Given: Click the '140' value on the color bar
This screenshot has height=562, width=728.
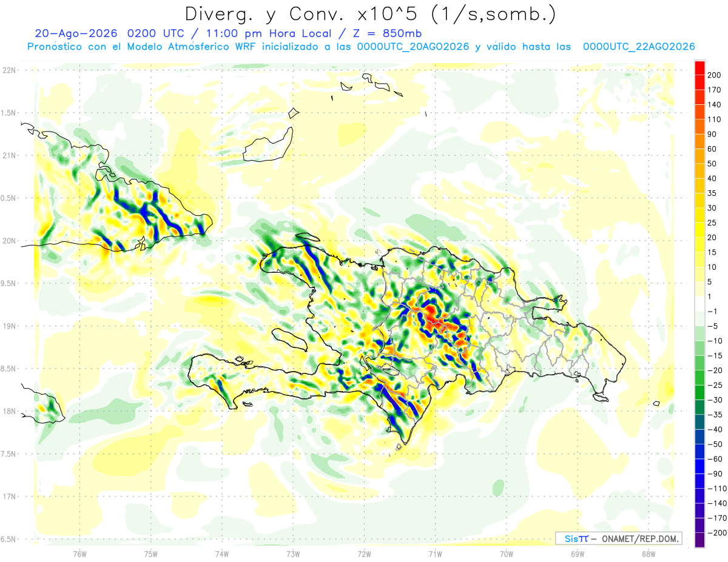Looking at the screenshot, I should 714,104.
